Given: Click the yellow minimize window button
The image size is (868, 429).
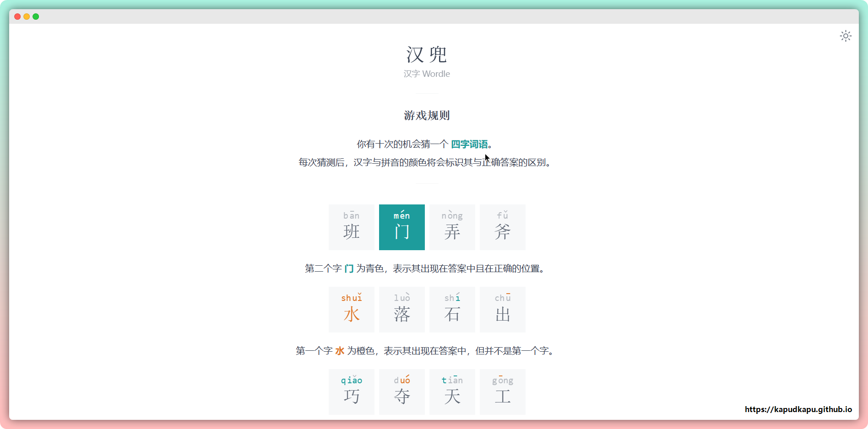Looking at the screenshot, I should pyautogui.click(x=27, y=16).
